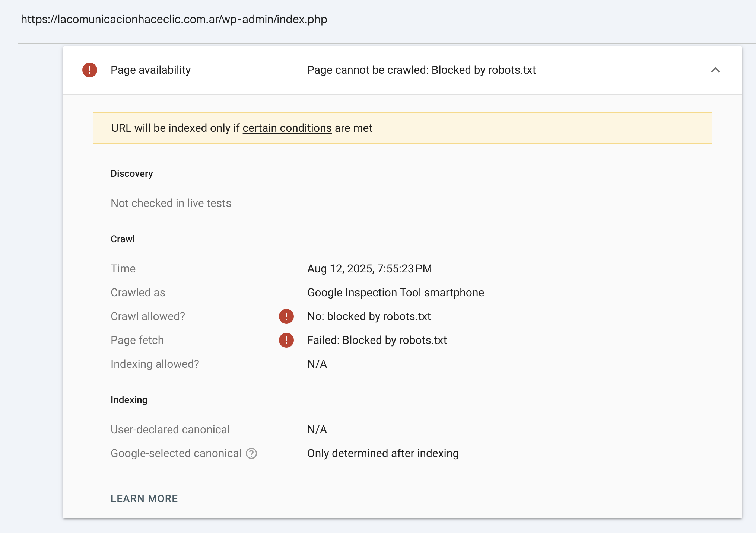
Task: Click the 'Crawl' section heading
Action: click(123, 239)
